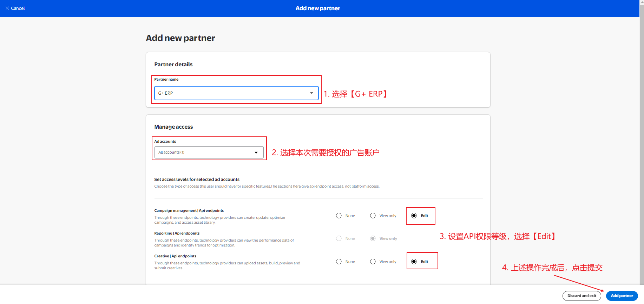The image size is (644, 304).
Task: Click the 'Add new partner' title in blue header
Action: (318, 8)
